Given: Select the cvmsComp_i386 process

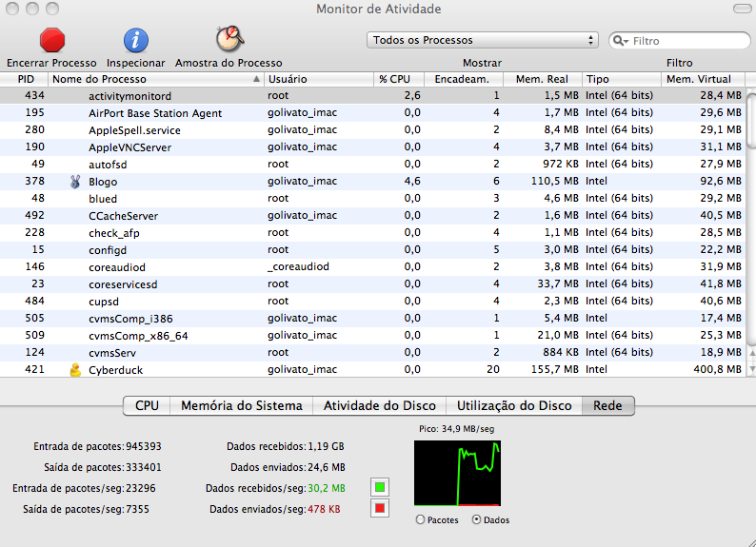Looking at the screenshot, I should click(x=130, y=319).
